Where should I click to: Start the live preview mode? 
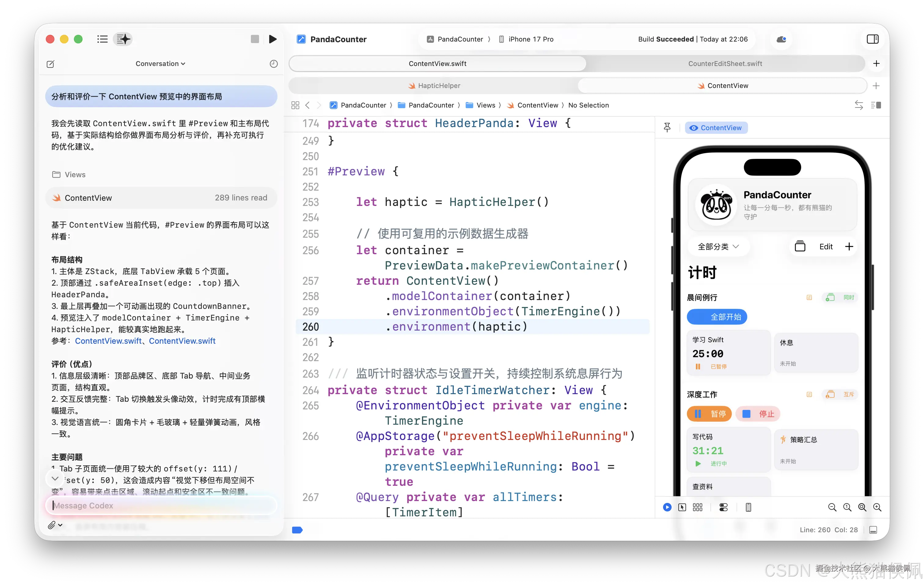(667, 507)
